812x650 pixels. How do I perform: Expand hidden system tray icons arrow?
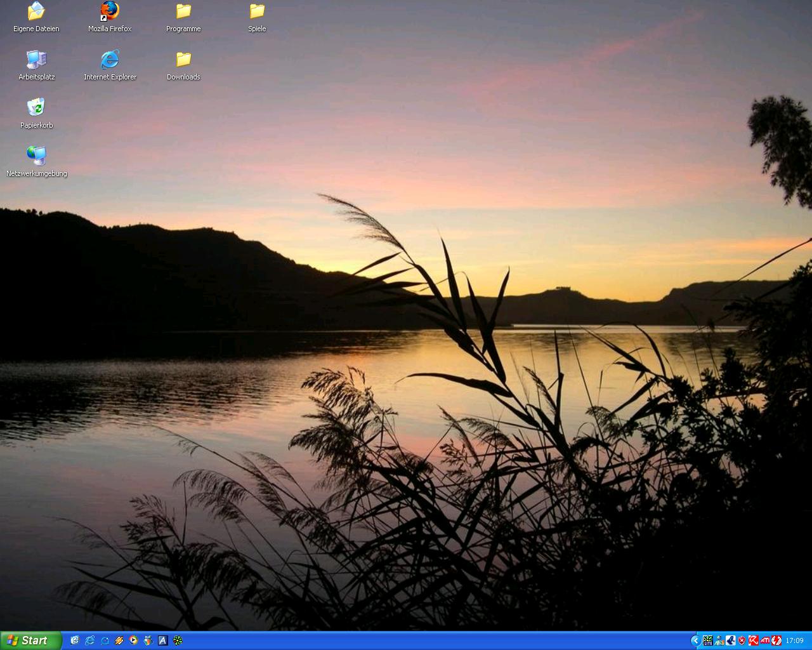coord(695,640)
